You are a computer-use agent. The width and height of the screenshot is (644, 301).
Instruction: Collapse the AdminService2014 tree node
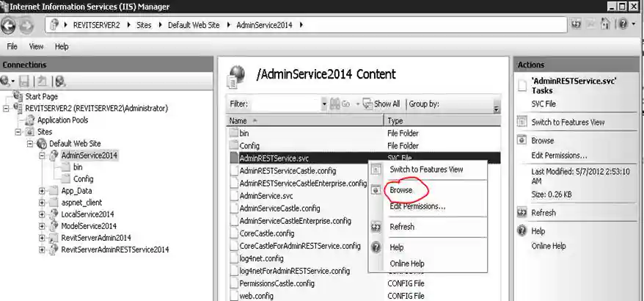(42, 156)
